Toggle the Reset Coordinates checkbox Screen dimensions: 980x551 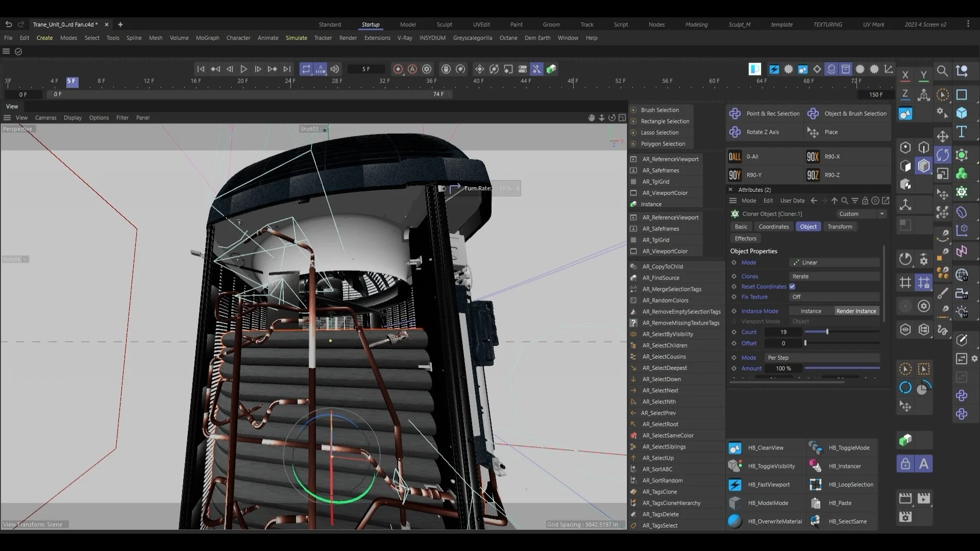(x=792, y=287)
